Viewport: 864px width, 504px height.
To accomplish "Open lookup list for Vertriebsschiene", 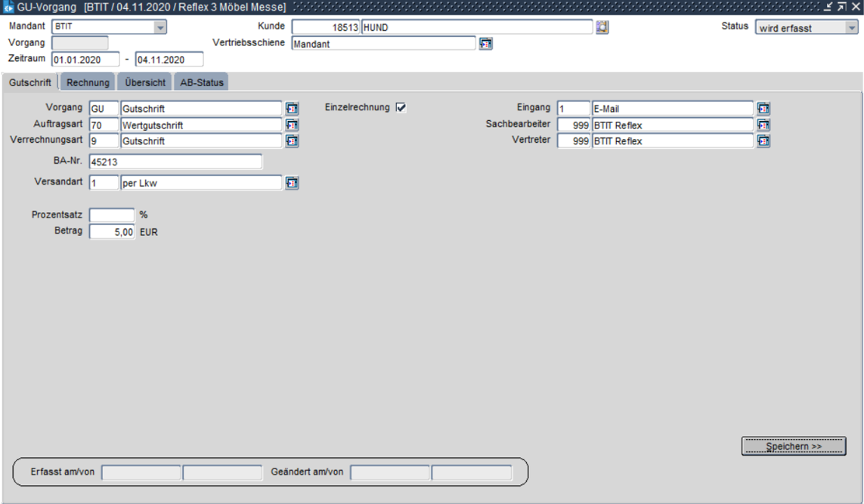I will [x=486, y=44].
